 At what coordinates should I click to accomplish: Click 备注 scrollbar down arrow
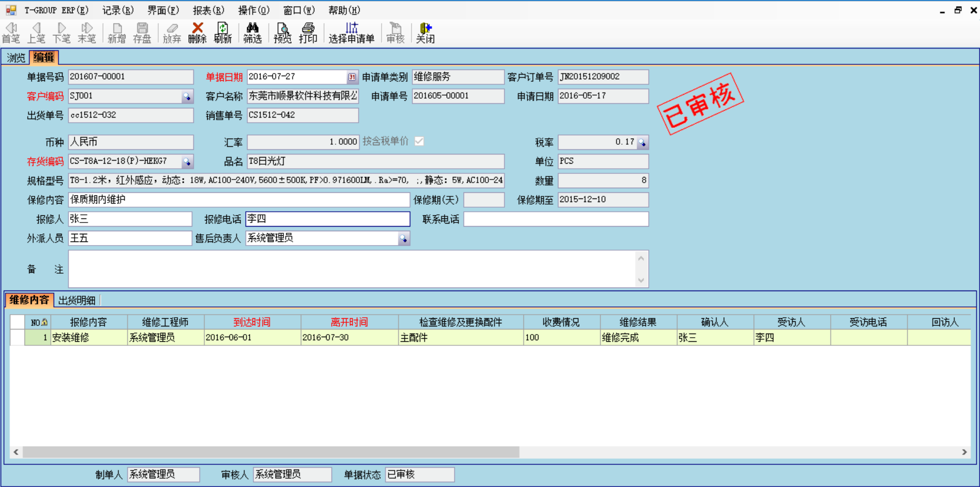641,280
